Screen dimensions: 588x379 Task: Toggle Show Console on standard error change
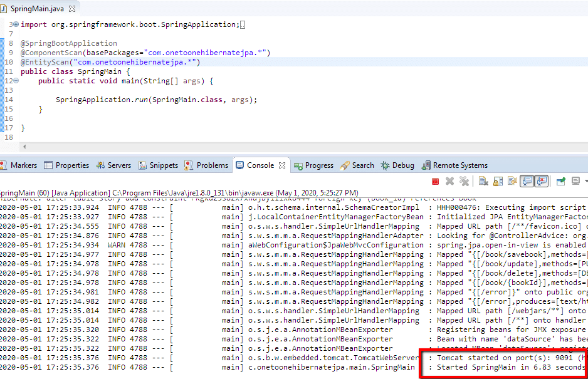tap(542, 181)
